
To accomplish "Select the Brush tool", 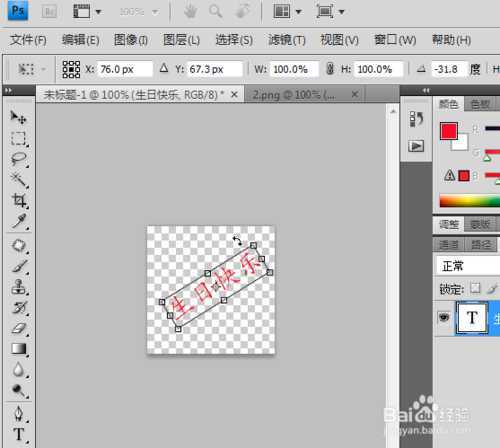I will coord(18,266).
